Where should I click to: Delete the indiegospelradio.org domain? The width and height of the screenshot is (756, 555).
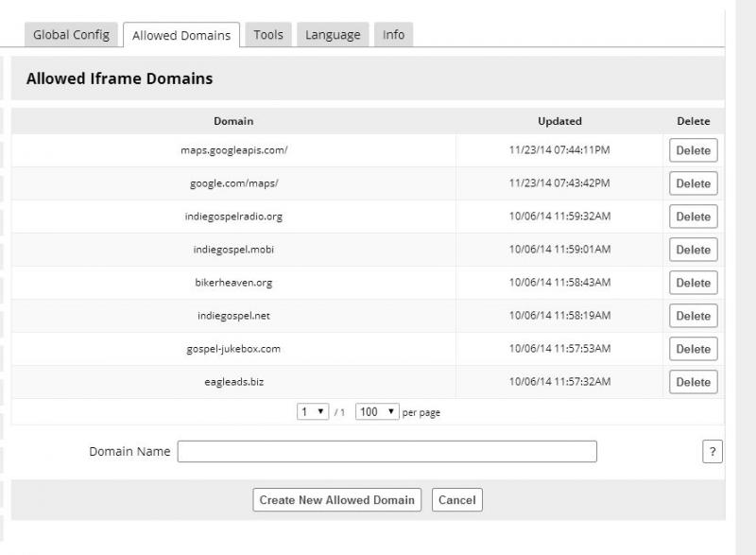click(x=693, y=217)
